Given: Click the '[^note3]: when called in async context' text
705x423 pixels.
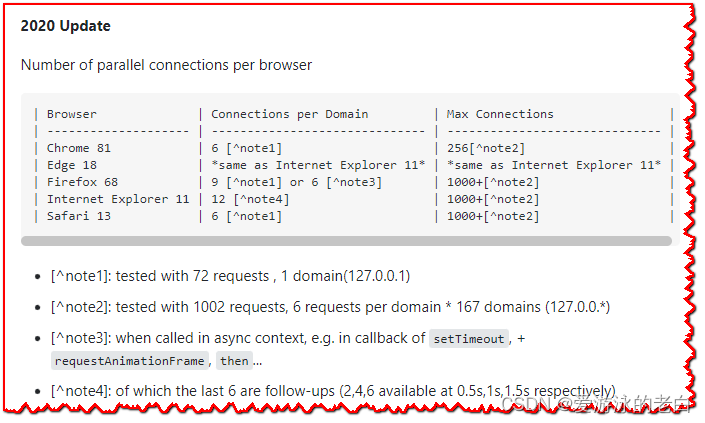Looking at the screenshot, I should [x=237, y=338].
